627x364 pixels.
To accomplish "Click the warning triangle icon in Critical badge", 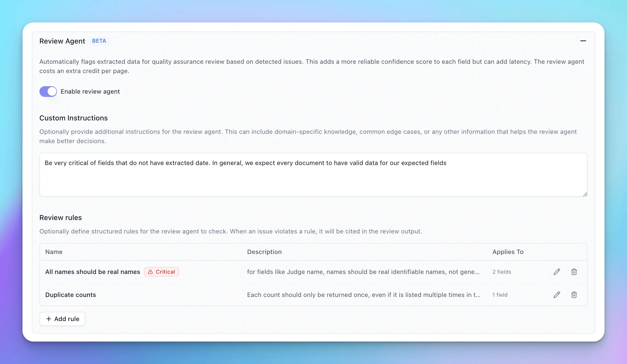I will (x=150, y=272).
